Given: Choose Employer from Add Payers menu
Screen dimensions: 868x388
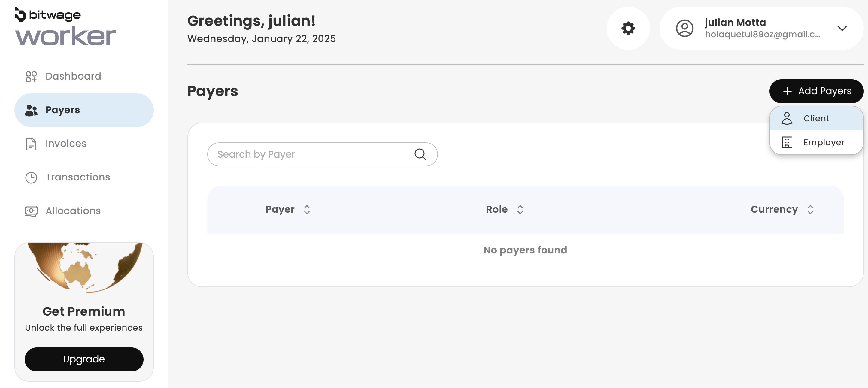Looking at the screenshot, I should (824, 142).
